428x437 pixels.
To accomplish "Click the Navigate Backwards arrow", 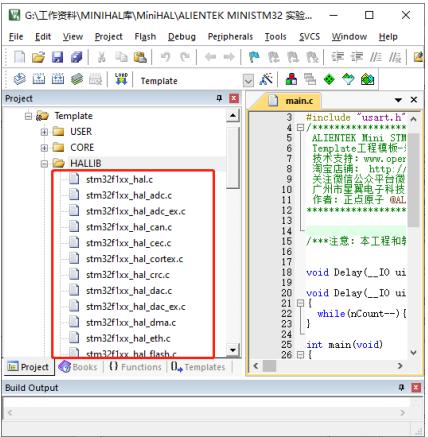I will (x=210, y=57).
